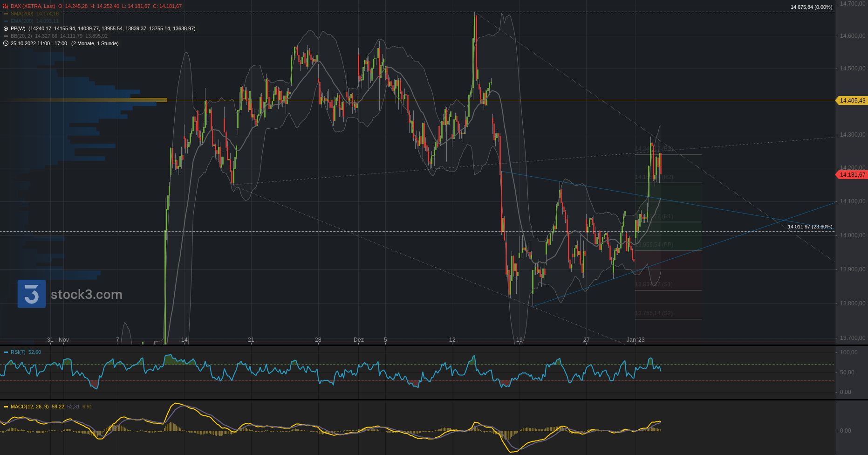Screen dimensions: 868x455
Task: Select the red current price tag 14.181,67
Action: click(x=852, y=175)
